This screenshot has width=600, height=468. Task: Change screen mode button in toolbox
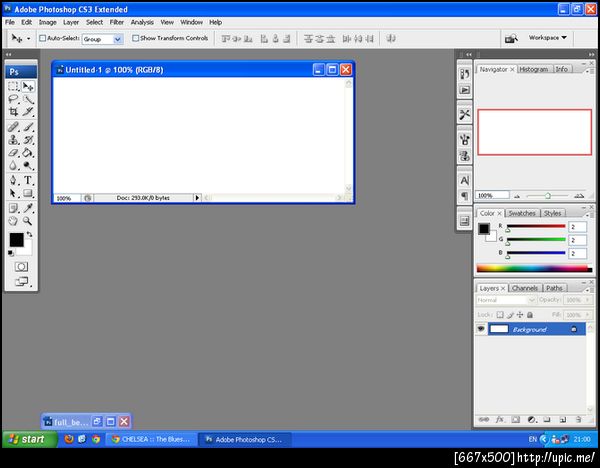point(22,282)
